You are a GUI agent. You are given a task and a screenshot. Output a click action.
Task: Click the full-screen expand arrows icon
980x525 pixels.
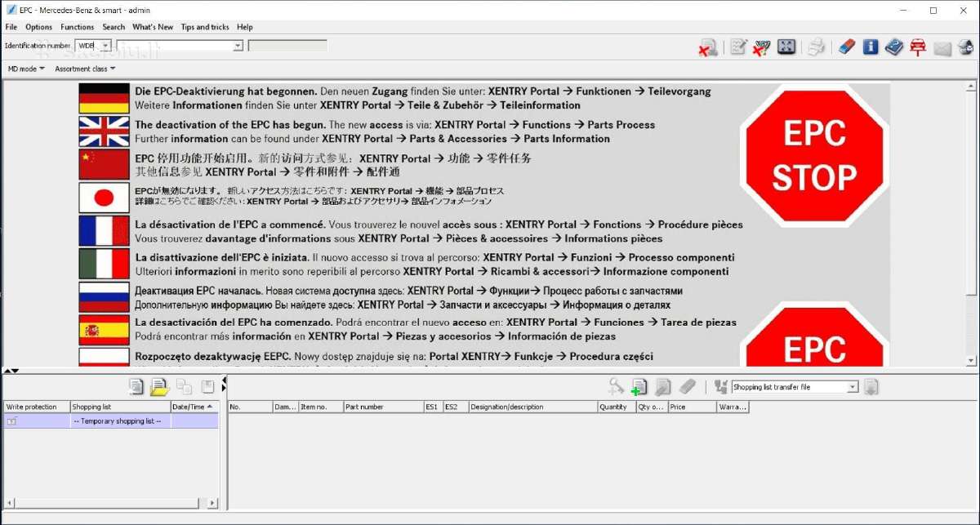pyautogui.click(x=786, y=47)
